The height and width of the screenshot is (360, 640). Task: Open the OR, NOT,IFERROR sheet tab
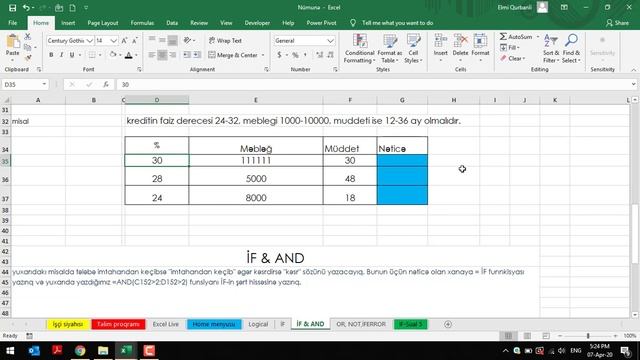tap(361, 324)
